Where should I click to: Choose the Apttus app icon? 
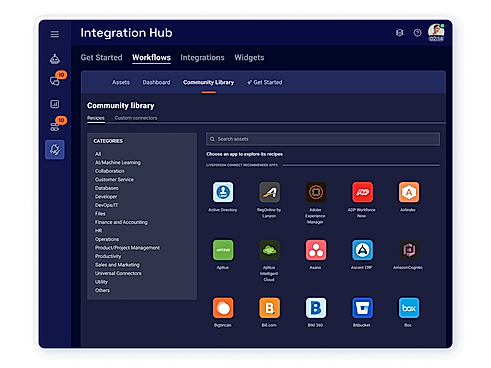[x=223, y=250]
